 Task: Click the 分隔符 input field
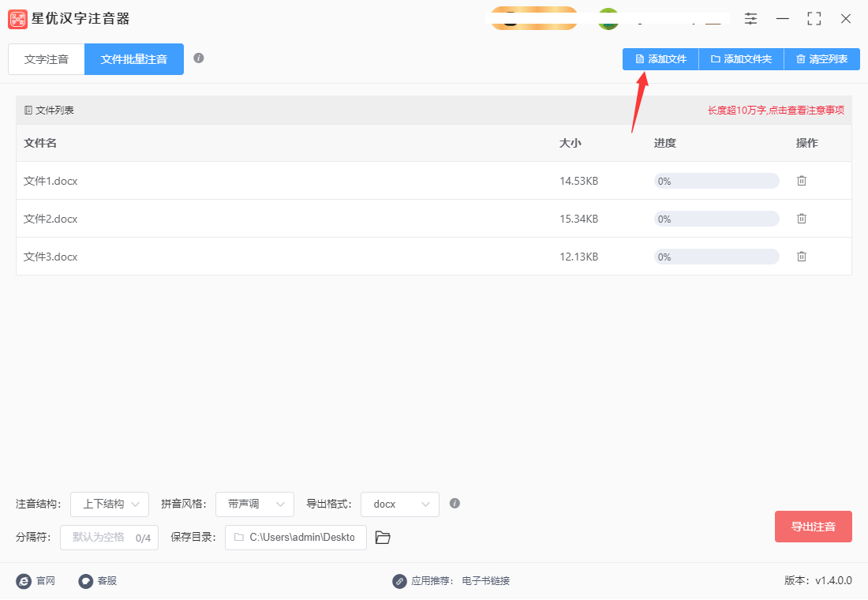click(x=109, y=538)
